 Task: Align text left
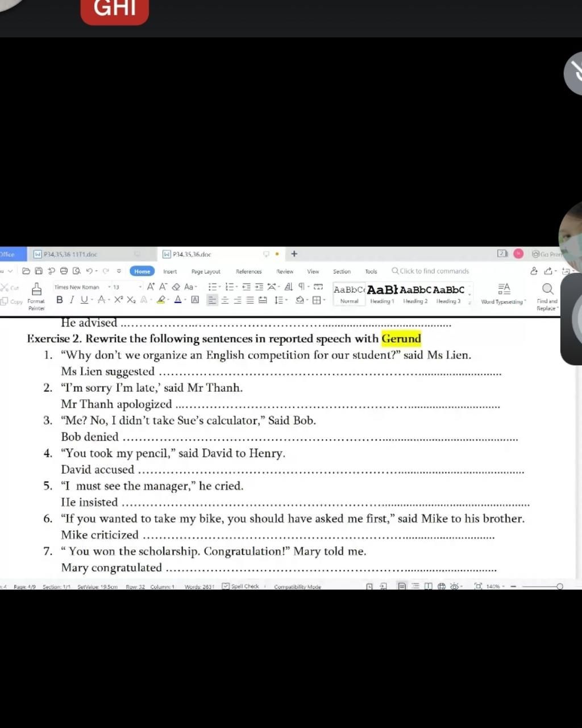click(212, 300)
